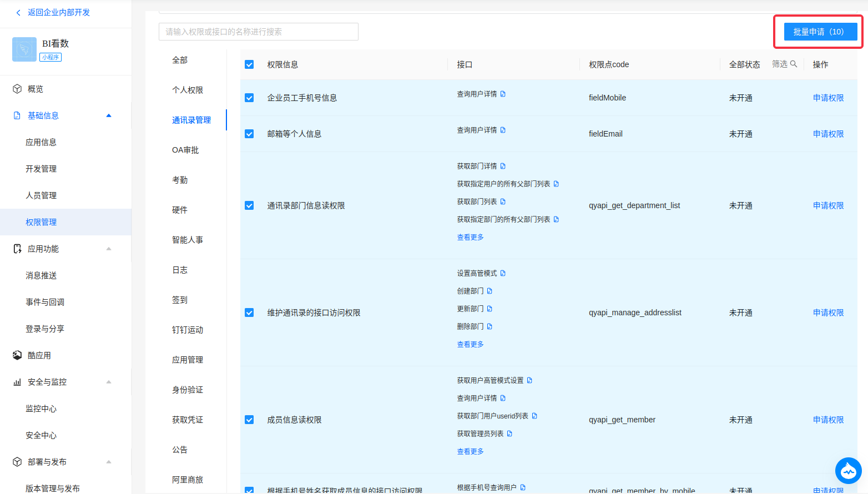The image size is (868, 494).
Task: Click the BI看数 app logo thumbnail
Action: click(24, 49)
